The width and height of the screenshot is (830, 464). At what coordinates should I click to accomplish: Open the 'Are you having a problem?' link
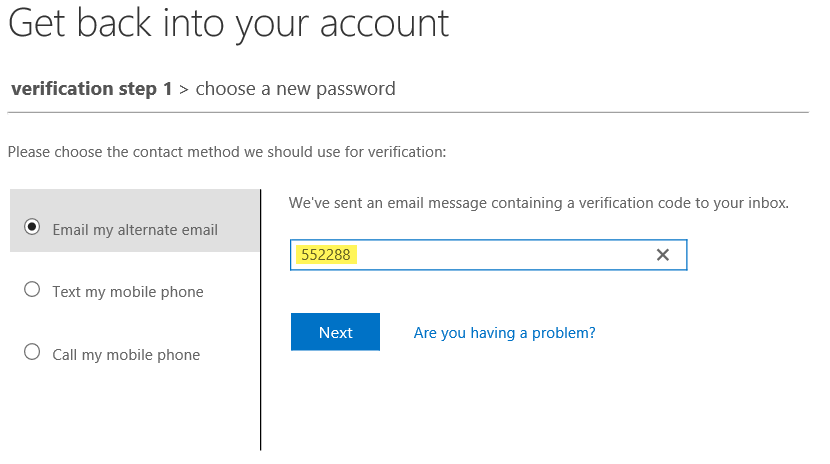(504, 332)
